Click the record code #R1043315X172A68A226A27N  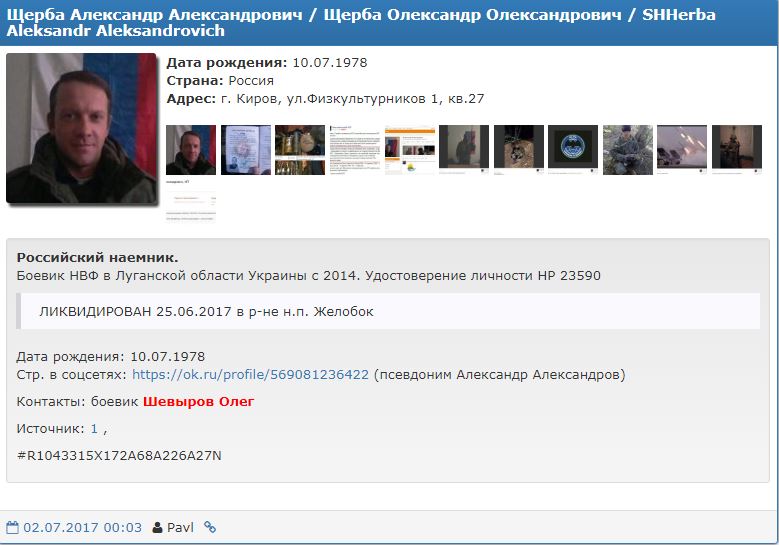tap(119, 456)
